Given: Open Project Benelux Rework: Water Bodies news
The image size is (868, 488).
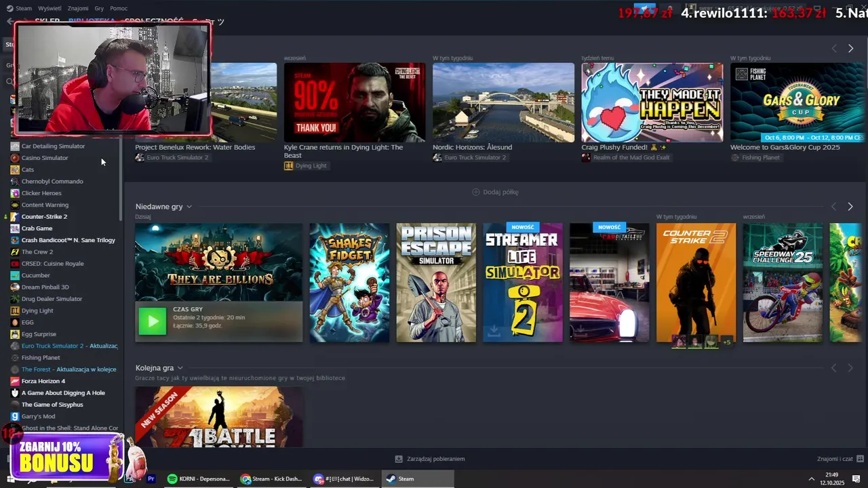Looking at the screenshot, I should coord(195,147).
